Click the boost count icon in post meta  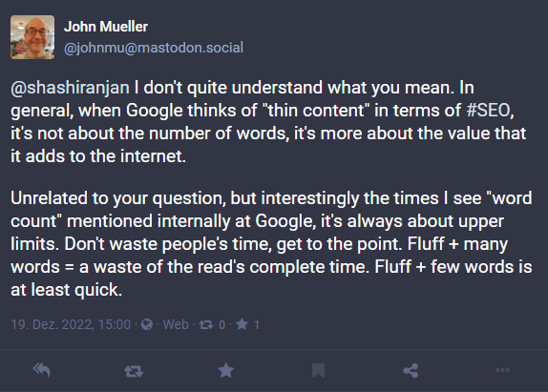pyautogui.click(x=206, y=325)
